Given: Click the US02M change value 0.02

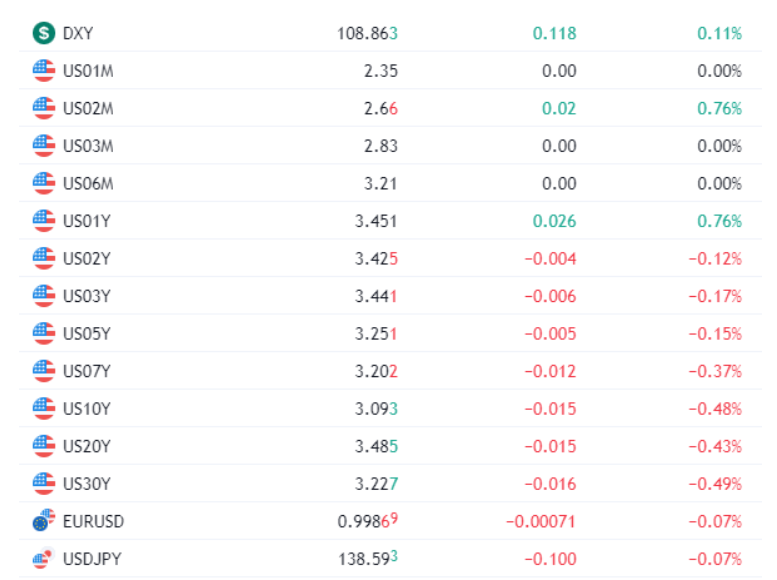Looking at the screenshot, I should click(x=559, y=109).
